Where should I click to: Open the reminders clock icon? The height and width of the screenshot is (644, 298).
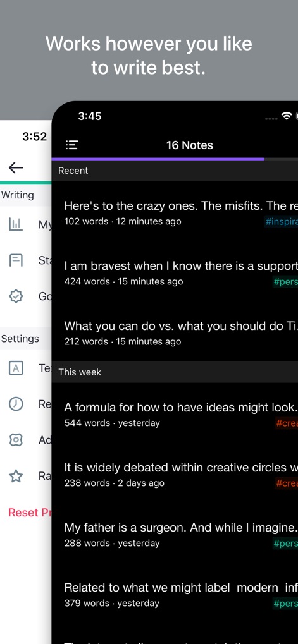pyautogui.click(x=16, y=404)
